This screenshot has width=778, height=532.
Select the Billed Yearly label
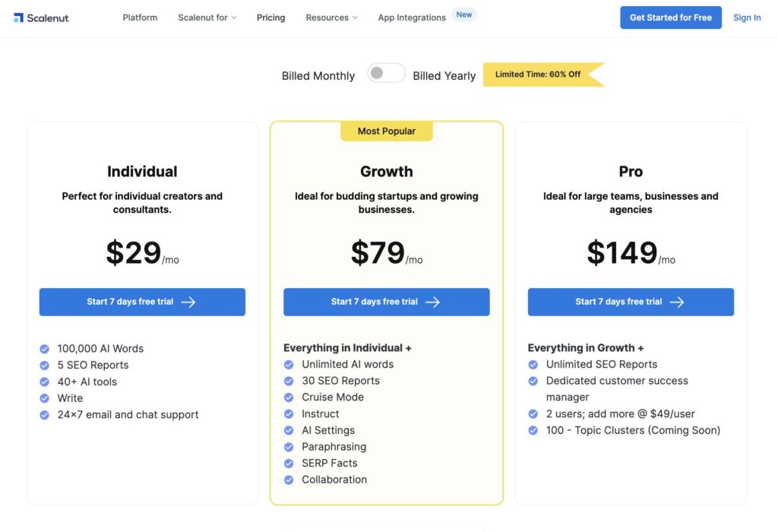click(444, 76)
